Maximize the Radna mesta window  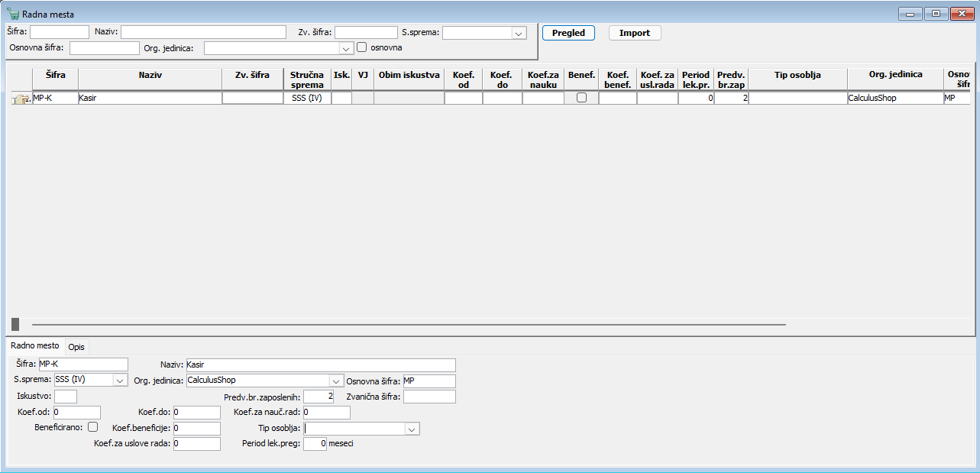936,13
